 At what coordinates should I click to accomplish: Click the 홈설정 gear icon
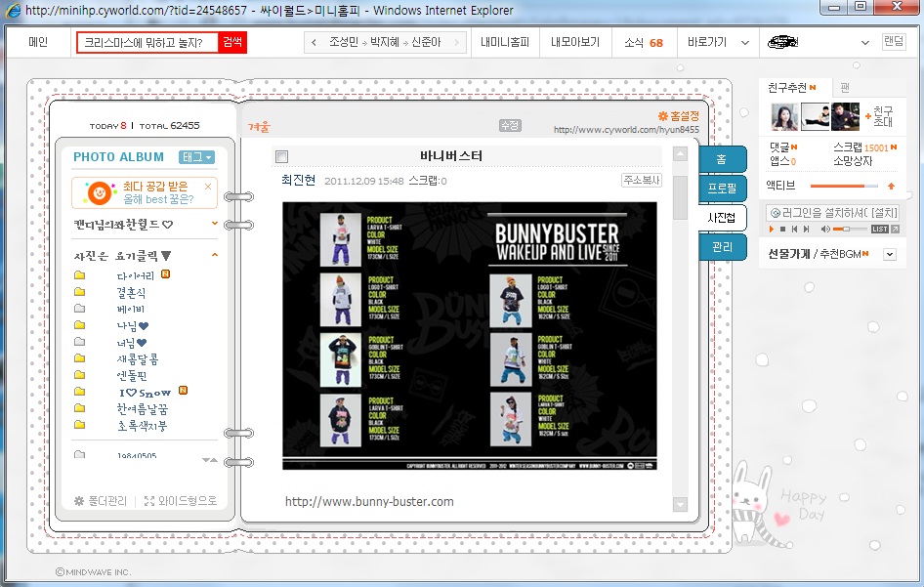(663, 116)
